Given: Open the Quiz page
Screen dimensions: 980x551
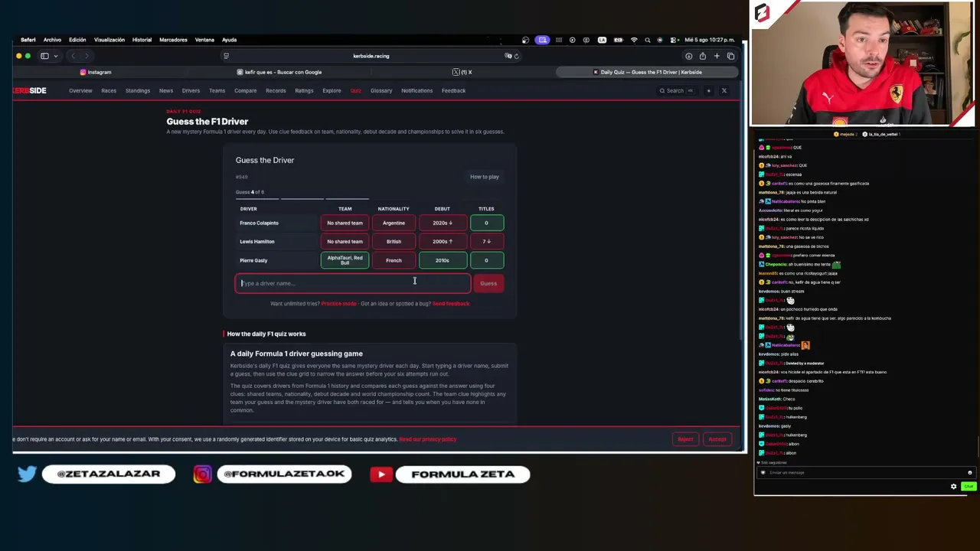Looking at the screenshot, I should [x=356, y=90].
